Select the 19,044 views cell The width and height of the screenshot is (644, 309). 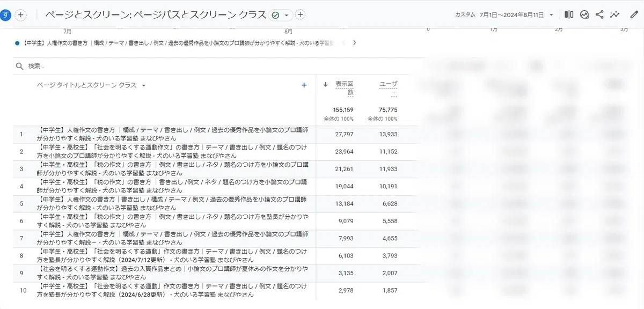pyautogui.click(x=344, y=186)
